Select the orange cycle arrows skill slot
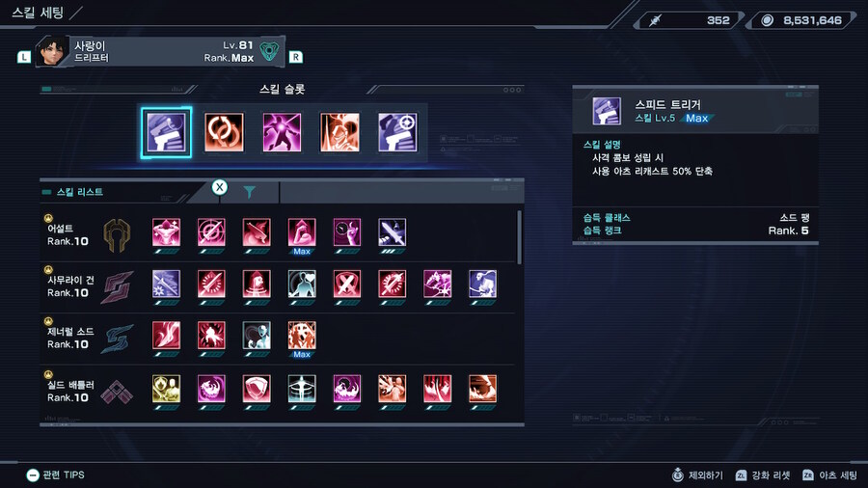 coord(224,133)
